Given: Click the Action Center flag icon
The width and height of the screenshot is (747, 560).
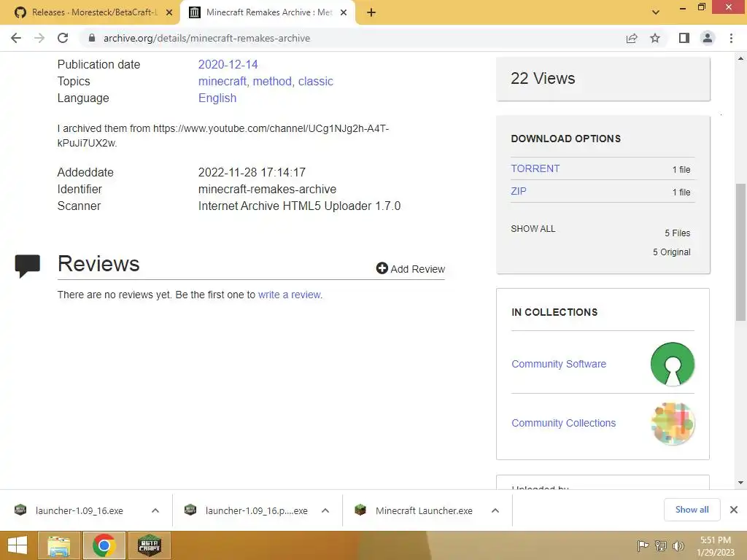Looking at the screenshot, I should point(643,545).
